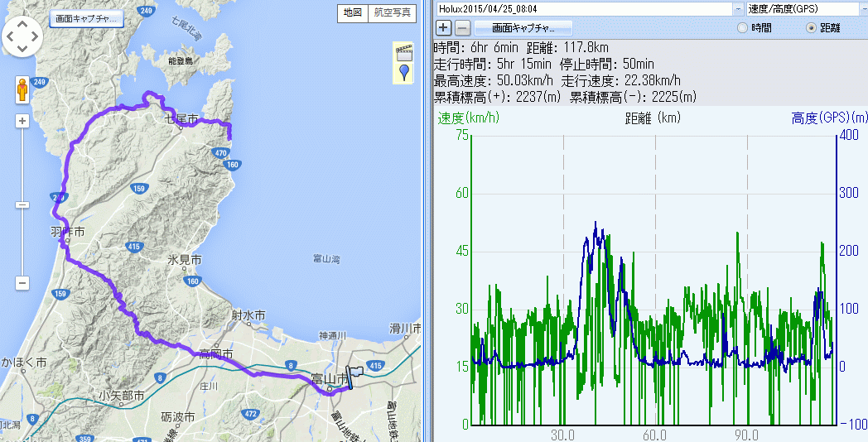Enlarge the graph with the plus button
The height and width of the screenshot is (442, 868).
tap(444, 28)
